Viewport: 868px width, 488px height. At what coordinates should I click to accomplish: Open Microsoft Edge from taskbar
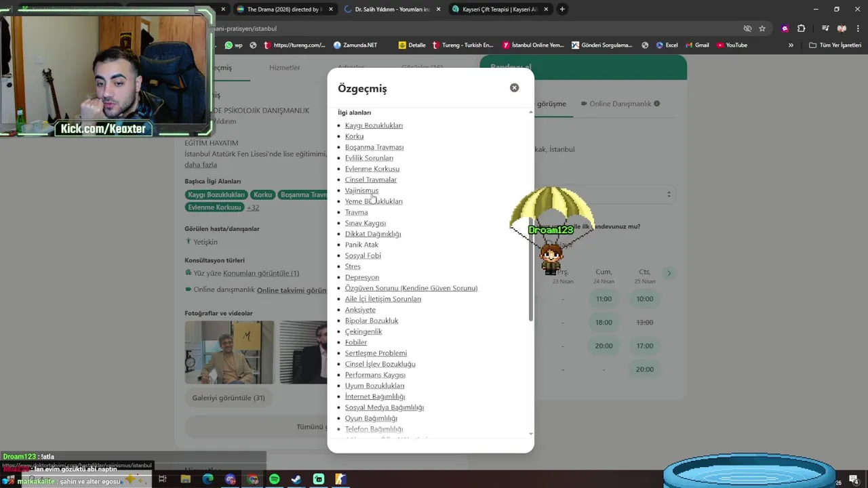pos(208,479)
